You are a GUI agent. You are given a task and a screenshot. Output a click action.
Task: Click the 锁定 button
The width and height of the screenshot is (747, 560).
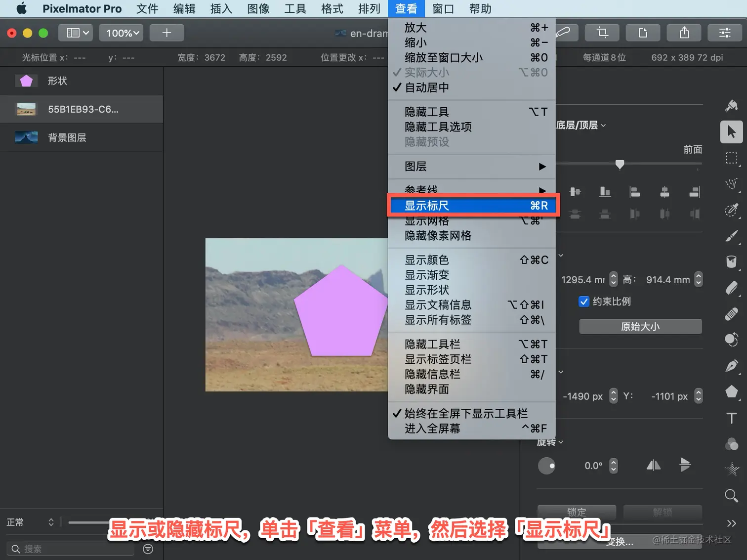point(577,512)
